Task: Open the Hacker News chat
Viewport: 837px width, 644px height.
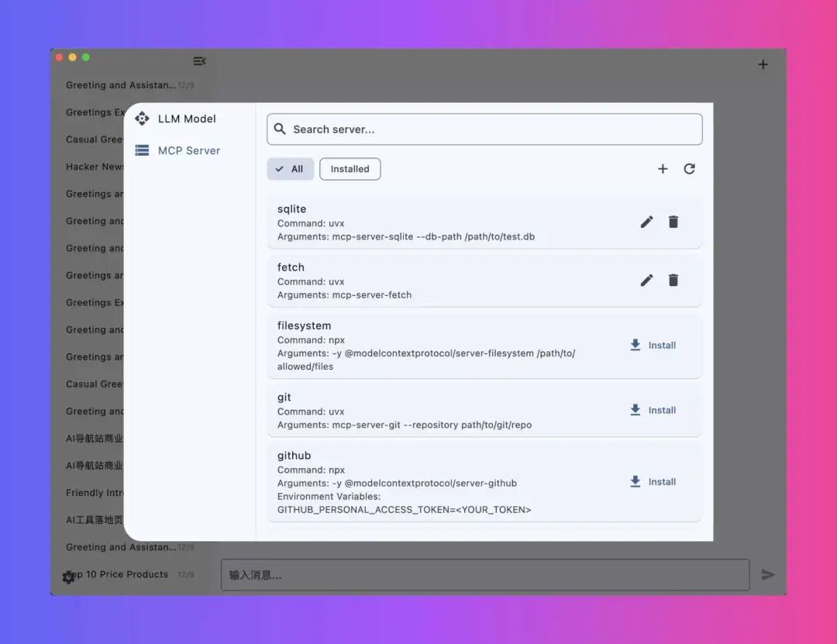Action: tap(95, 167)
